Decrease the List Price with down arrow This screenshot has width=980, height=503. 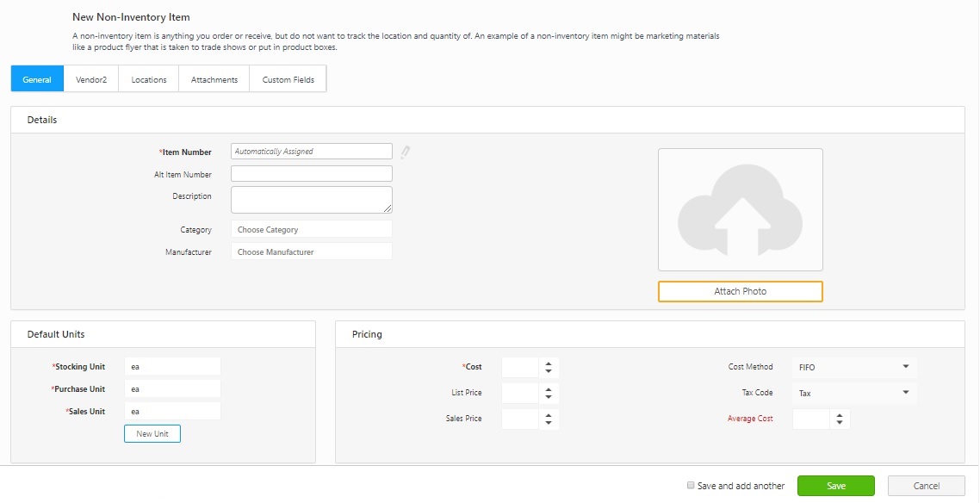click(x=549, y=397)
